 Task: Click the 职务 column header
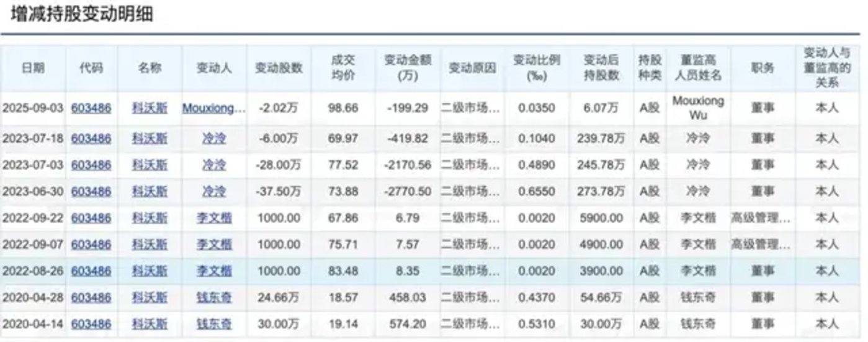point(762,68)
